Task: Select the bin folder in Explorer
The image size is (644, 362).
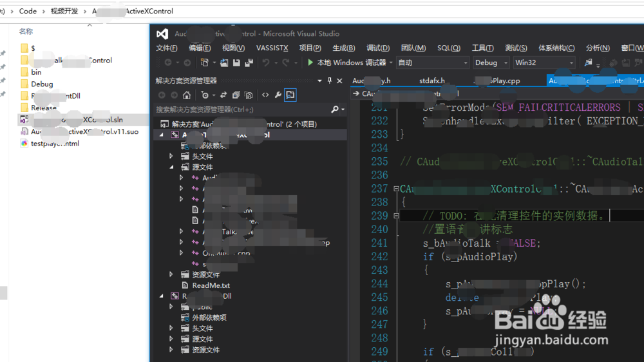Action: tap(36, 72)
